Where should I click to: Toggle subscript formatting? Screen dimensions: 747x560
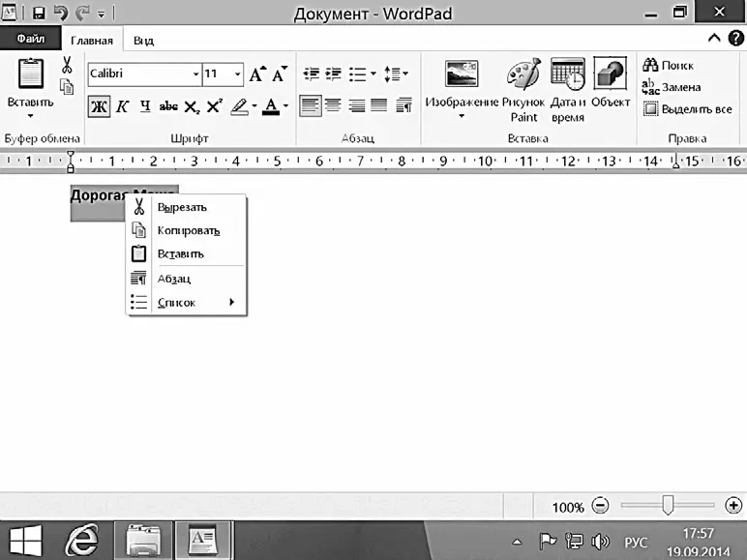(192, 107)
